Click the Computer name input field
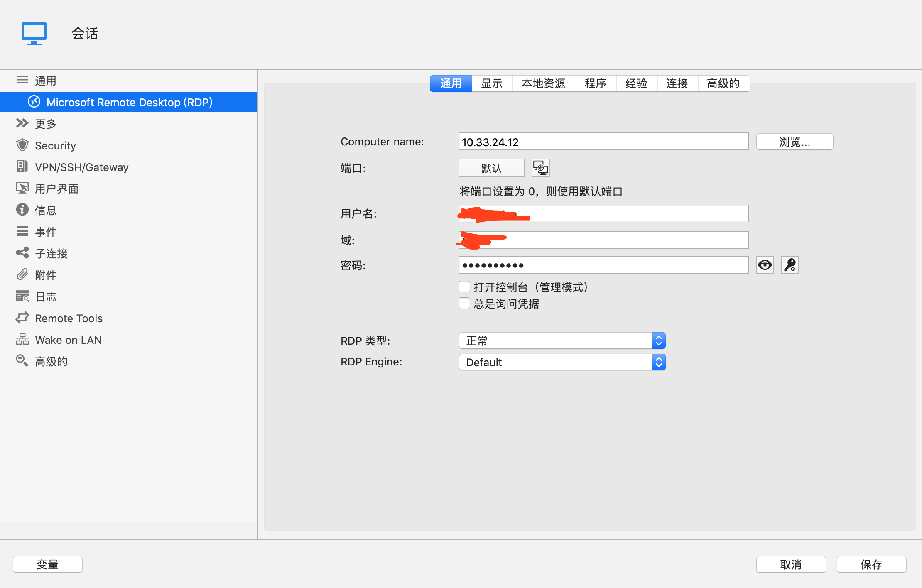The image size is (922, 588). (x=603, y=142)
